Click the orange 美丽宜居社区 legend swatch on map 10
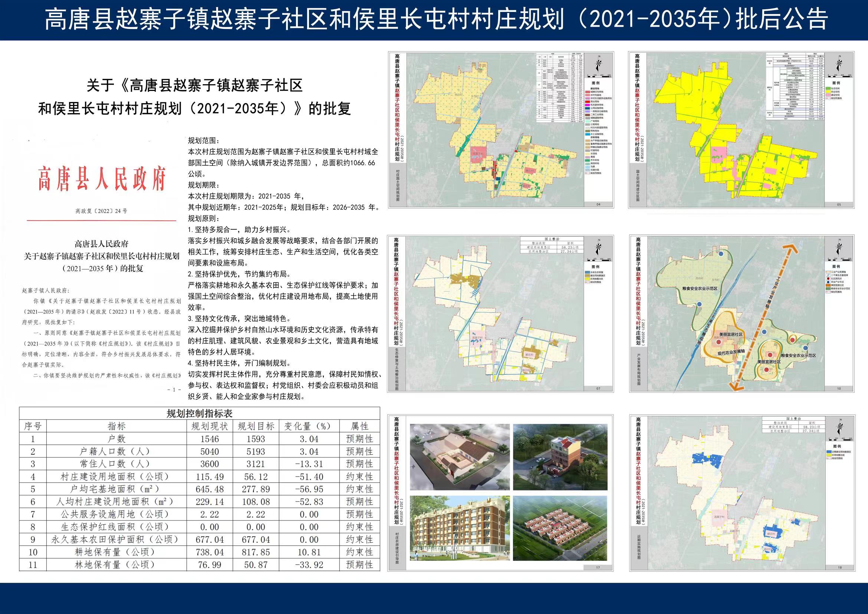Screen dimensions: 868x614 click(828, 285)
